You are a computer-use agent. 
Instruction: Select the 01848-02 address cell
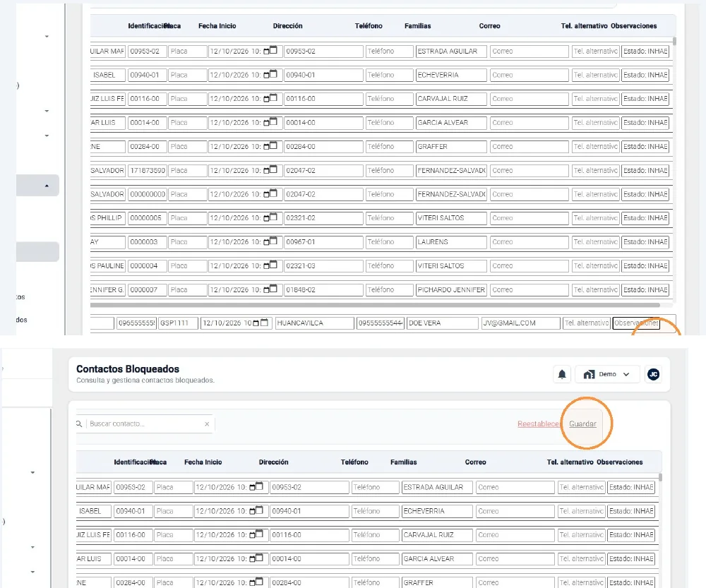(323, 289)
